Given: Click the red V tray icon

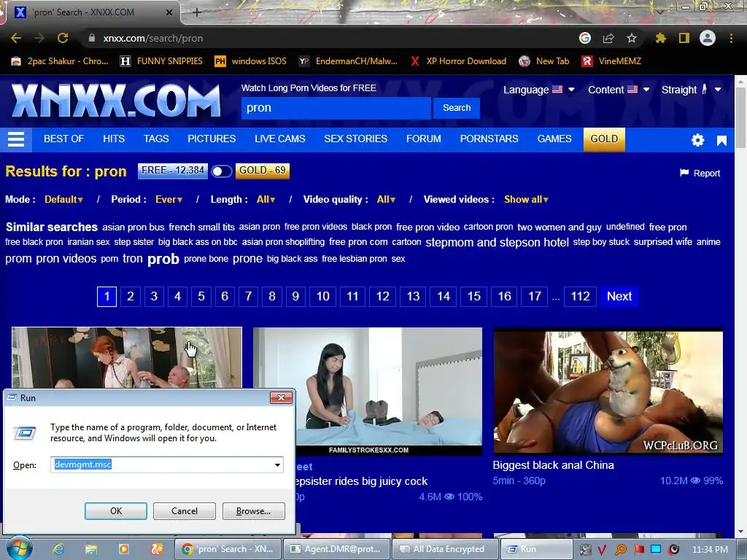Looking at the screenshot, I should [x=602, y=550].
